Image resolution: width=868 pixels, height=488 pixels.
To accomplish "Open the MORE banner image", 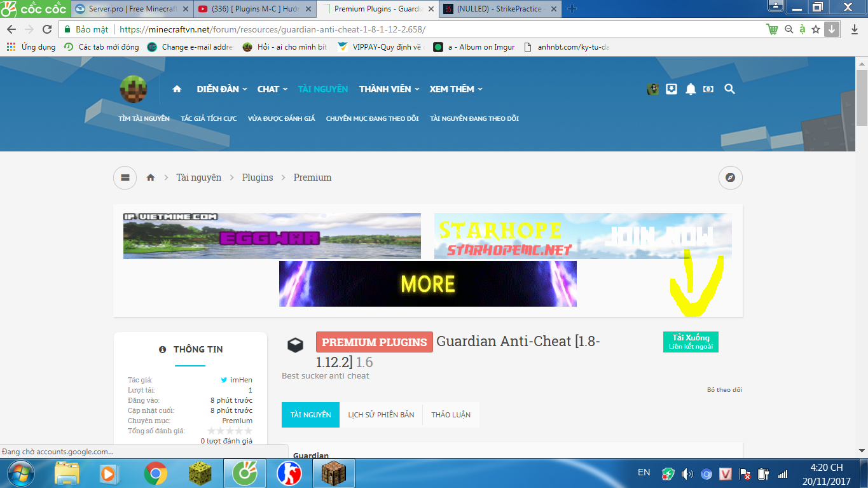I will point(428,284).
